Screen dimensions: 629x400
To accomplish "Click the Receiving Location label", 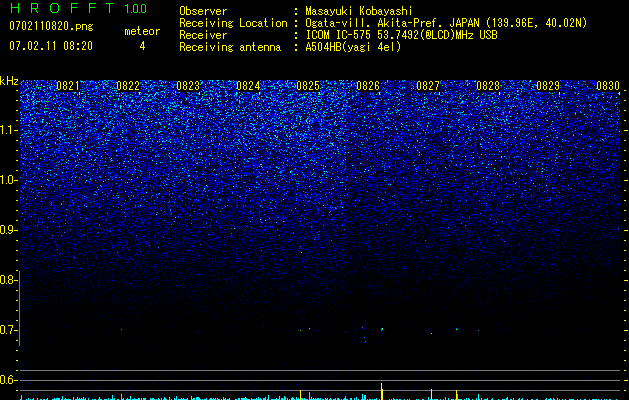I will point(233,23).
